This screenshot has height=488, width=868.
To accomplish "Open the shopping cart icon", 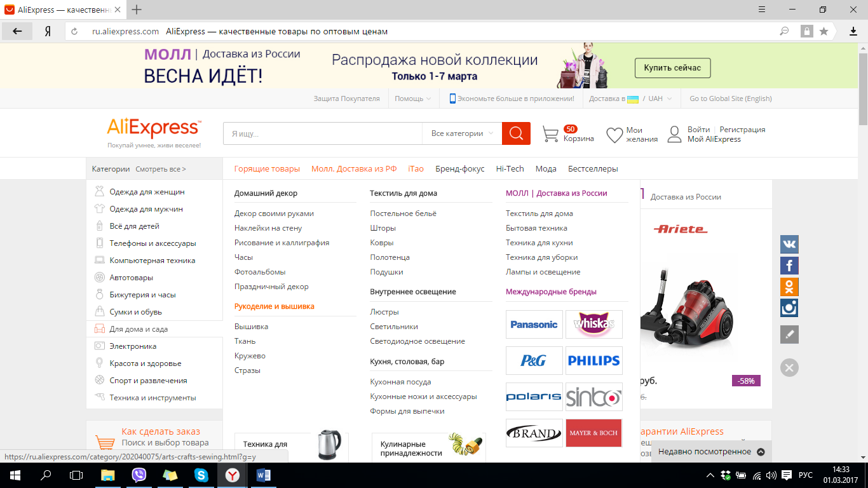I will tap(550, 134).
